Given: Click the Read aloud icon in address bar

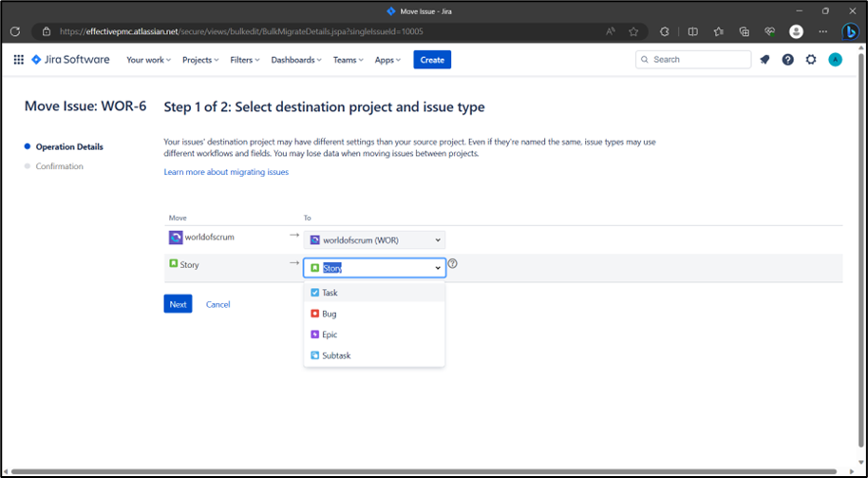Looking at the screenshot, I should [611, 31].
